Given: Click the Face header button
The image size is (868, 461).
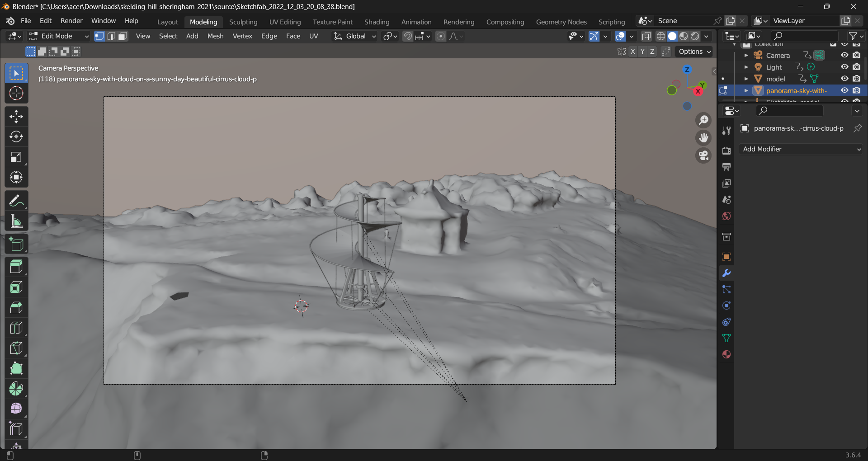Looking at the screenshot, I should (293, 36).
